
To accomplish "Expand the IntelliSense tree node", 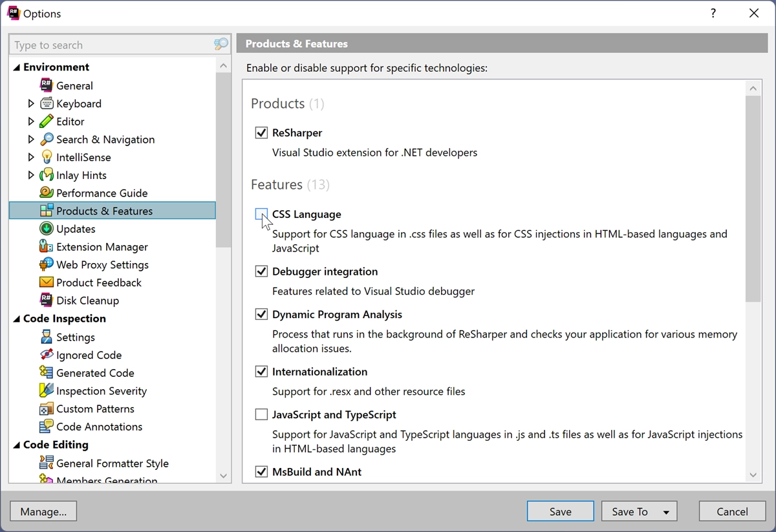I will tap(31, 157).
